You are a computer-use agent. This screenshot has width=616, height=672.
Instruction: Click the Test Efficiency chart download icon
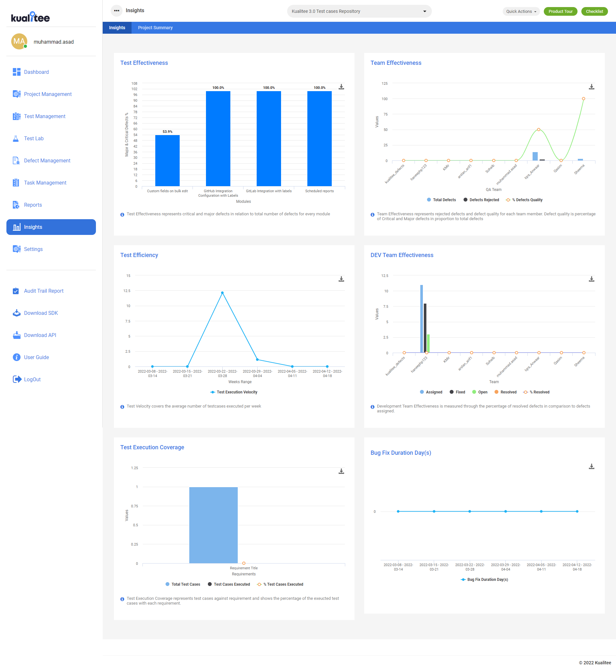(x=341, y=279)
